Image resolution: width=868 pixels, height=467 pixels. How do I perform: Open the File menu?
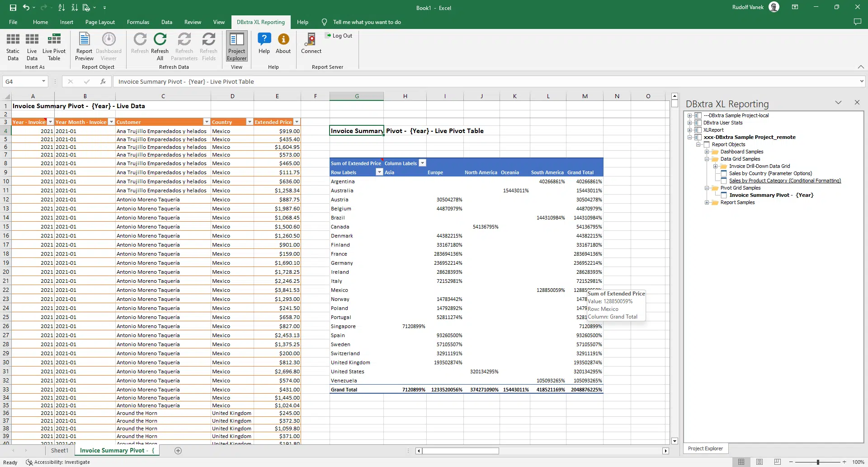[x=13, y=22]
